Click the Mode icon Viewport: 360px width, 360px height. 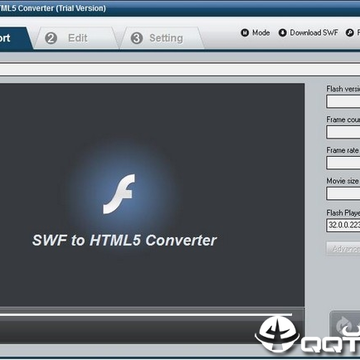point(245,33)
